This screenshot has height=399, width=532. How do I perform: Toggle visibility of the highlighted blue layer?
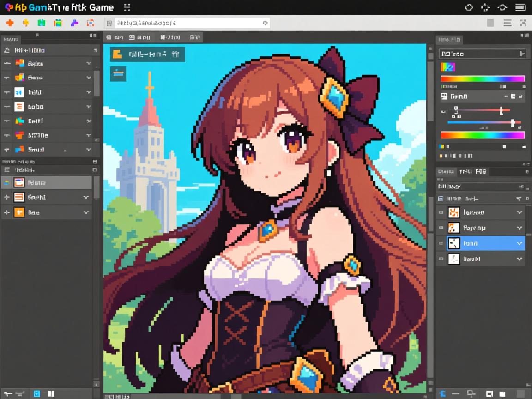click(x=441, y=243)
